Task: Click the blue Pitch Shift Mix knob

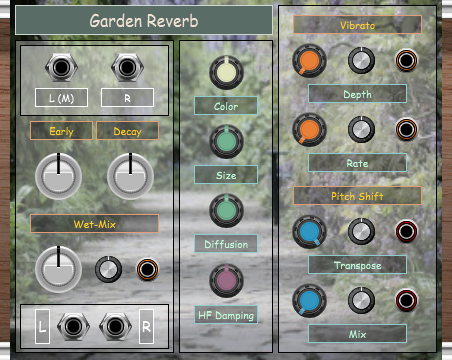Action: [309, 301]
